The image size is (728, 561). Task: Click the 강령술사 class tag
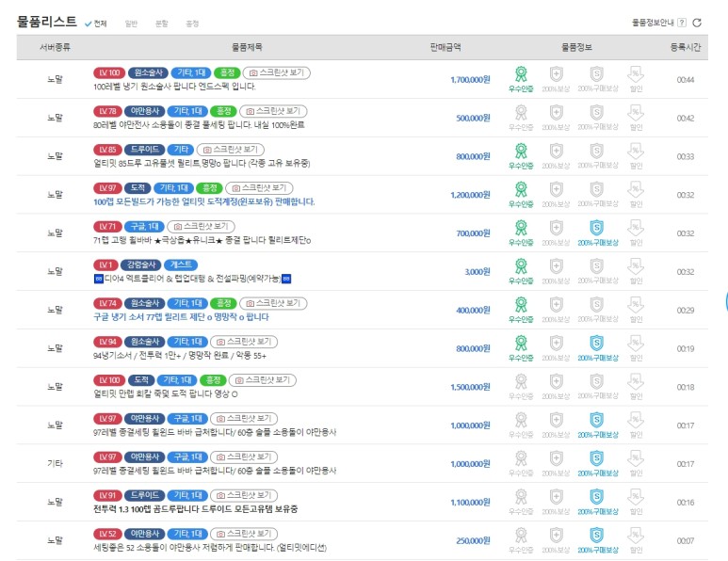tap(141, 264)
